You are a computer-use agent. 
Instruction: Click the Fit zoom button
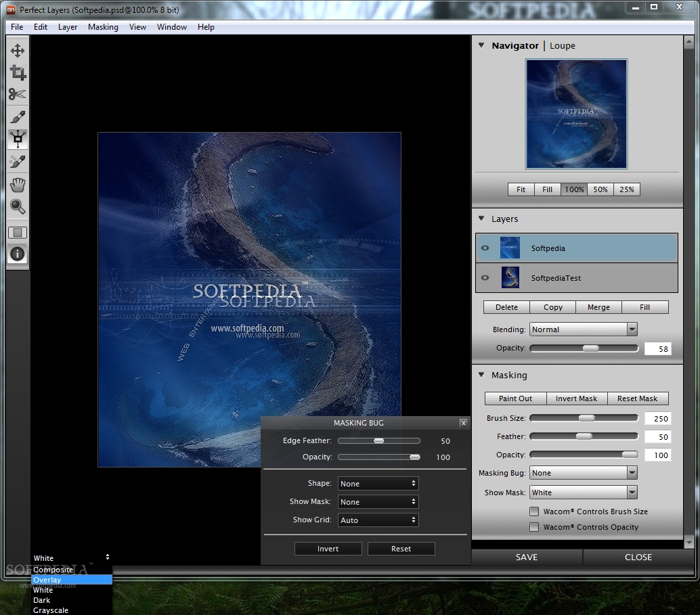(x=521, y=189)
